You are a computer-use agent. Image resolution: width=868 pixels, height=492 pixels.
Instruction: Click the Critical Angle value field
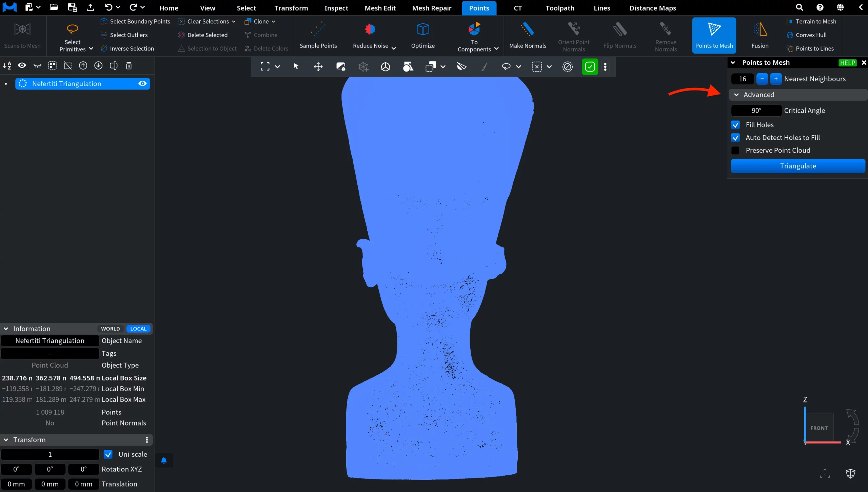pos(756,111)
